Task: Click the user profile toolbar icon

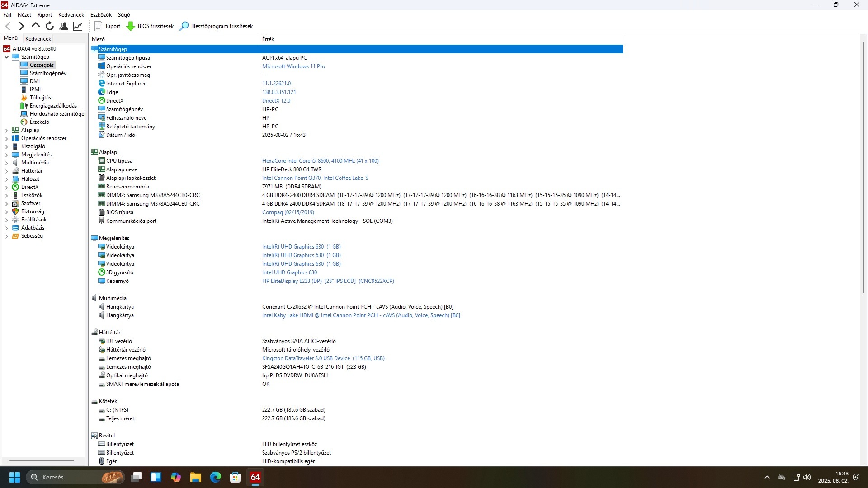Action: pos(64,26)
